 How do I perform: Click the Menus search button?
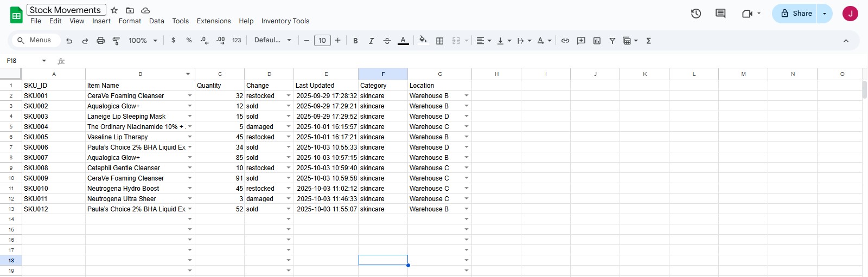(34, 41)
